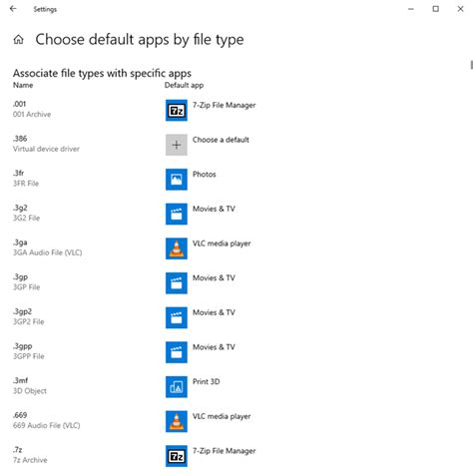The image size is (473, 476).
Task: Click the VLC cone icon for .3ga
Action: coord(177,248)
